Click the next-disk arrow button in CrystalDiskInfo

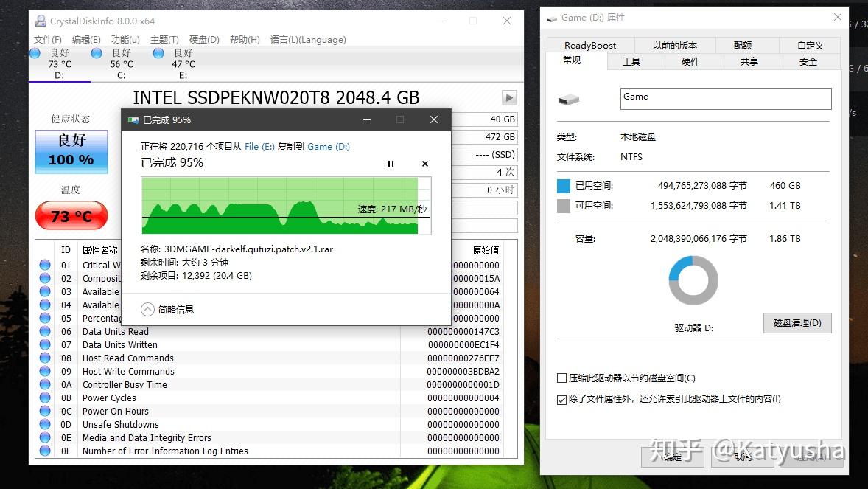click(x=508, y=97)
